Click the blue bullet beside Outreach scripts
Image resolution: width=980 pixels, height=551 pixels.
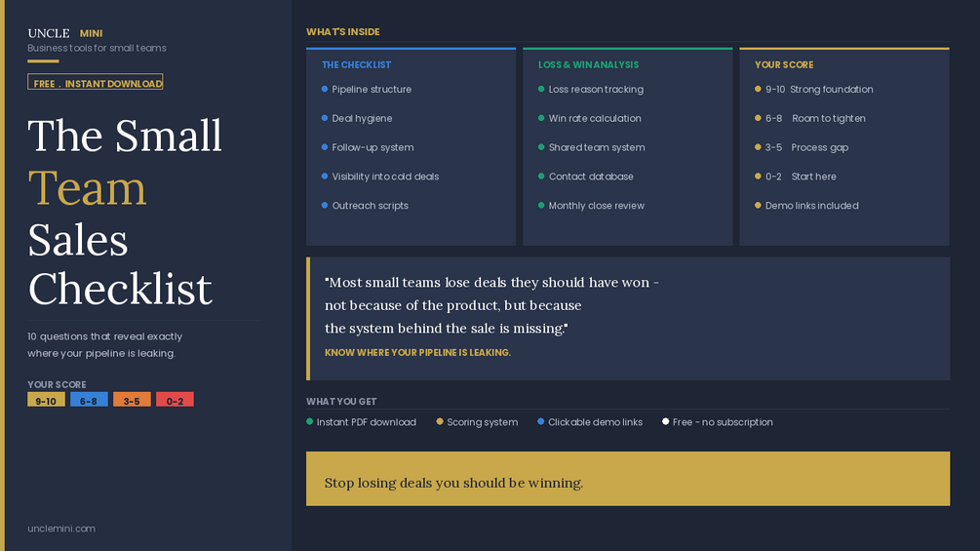tap(325, 205)
